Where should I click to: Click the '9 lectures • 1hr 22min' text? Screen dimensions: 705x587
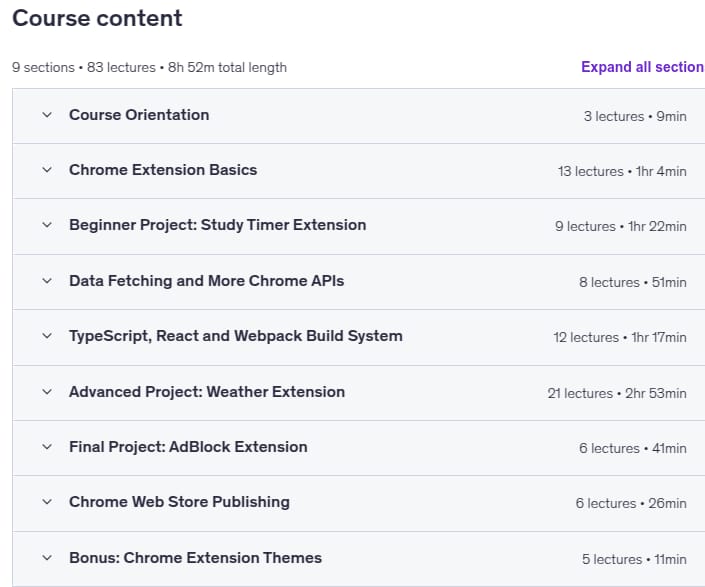[x=620, y=227]
